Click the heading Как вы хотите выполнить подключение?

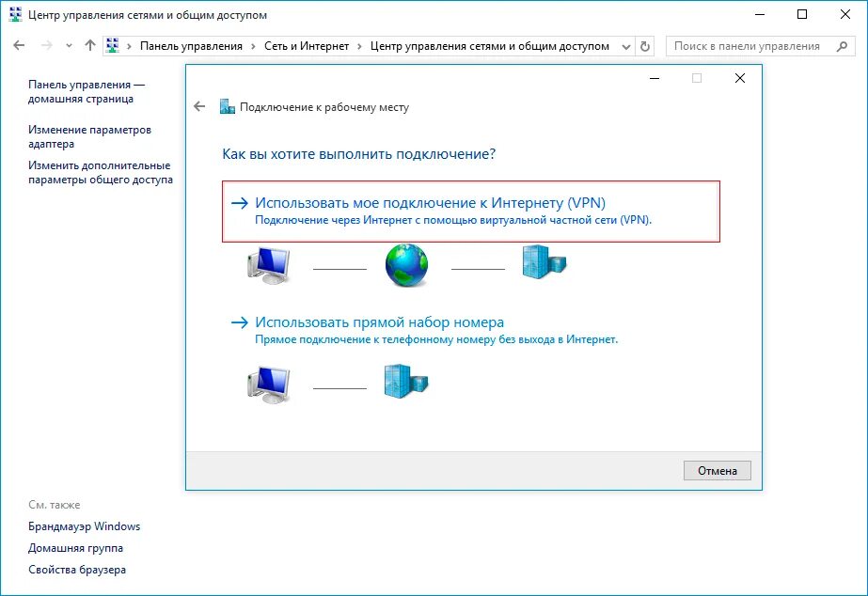click(358, 154)
